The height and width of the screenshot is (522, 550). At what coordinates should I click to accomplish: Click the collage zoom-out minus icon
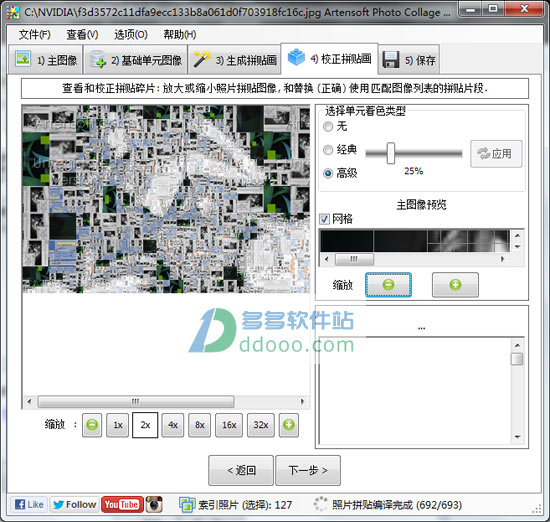point(92,425)
